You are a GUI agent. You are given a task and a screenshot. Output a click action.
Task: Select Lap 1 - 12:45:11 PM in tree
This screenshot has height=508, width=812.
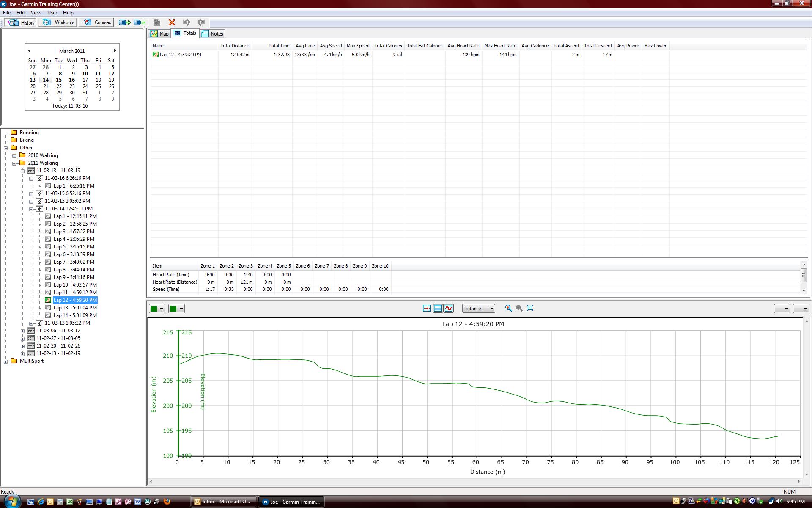tap(75, 216)
